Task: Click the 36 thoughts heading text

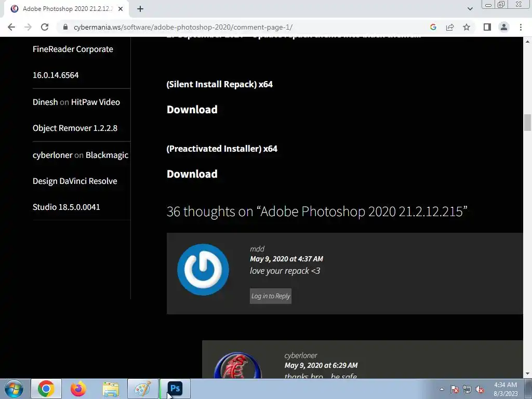Action: pyautogui.click(x=317, y=211)
